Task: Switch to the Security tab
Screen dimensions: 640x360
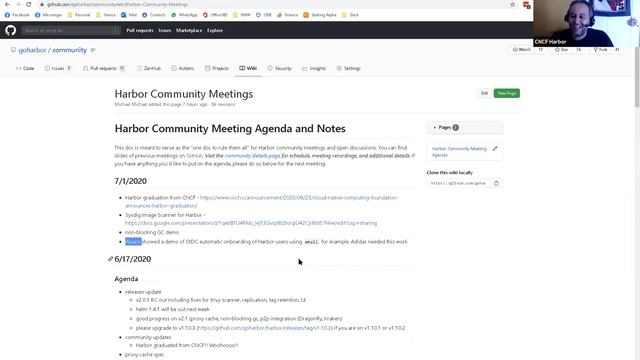Action: 279,68
